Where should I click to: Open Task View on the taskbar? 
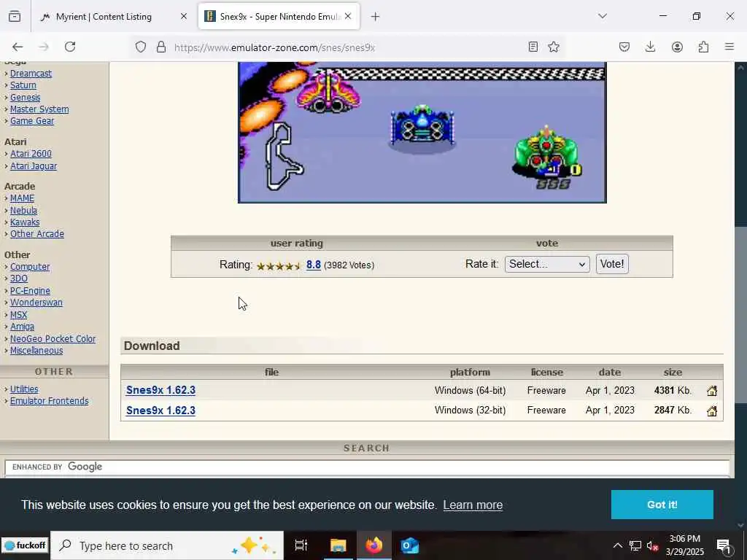(x=301, y=545)
